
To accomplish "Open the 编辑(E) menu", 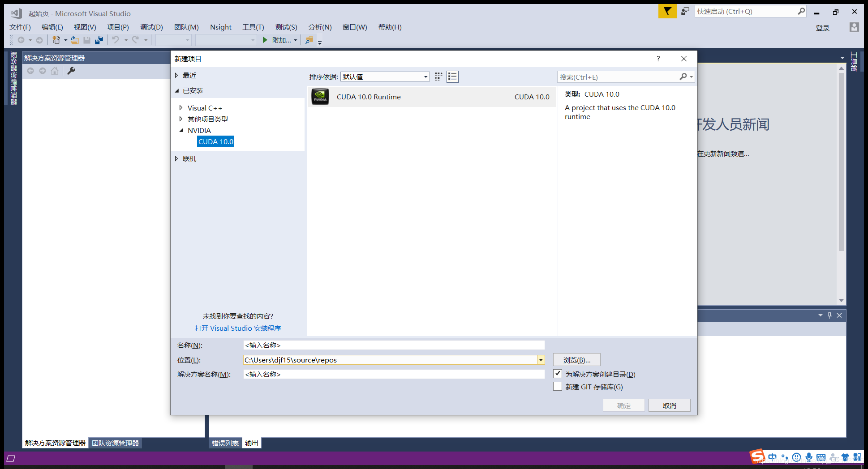I will coord(52,27).
